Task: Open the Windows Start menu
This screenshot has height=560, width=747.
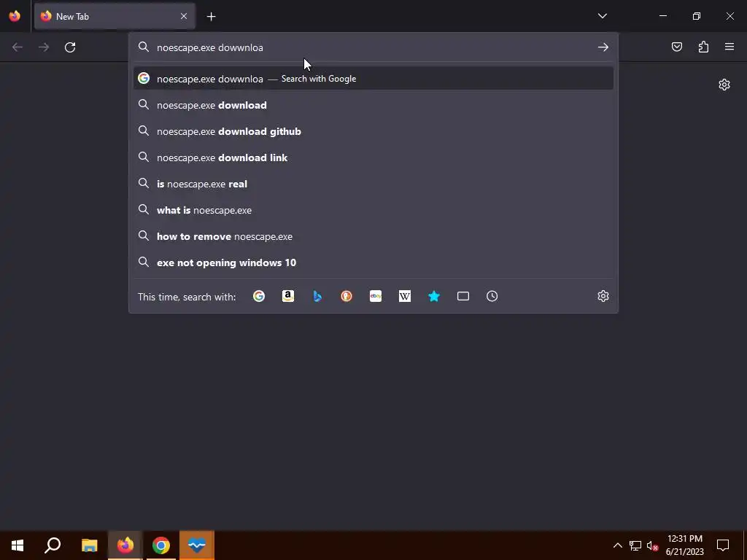Action: (x=18, y=545)
